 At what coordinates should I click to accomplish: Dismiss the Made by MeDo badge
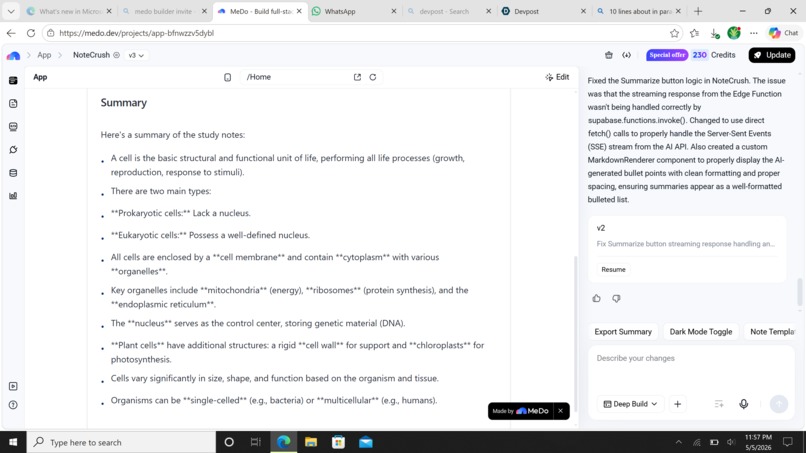(560, 411)
